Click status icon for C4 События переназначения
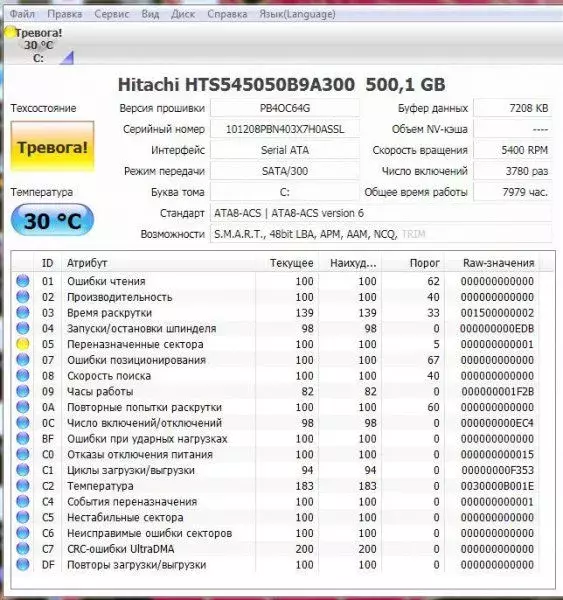 coord(23,501)
